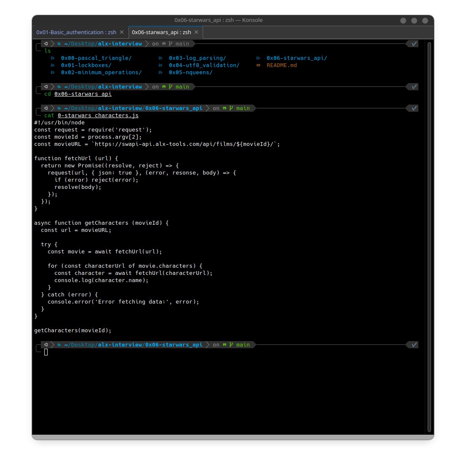Click the 0x04-utf8_validation/ directory name
The image size is (466, 476).
[204, 65]
